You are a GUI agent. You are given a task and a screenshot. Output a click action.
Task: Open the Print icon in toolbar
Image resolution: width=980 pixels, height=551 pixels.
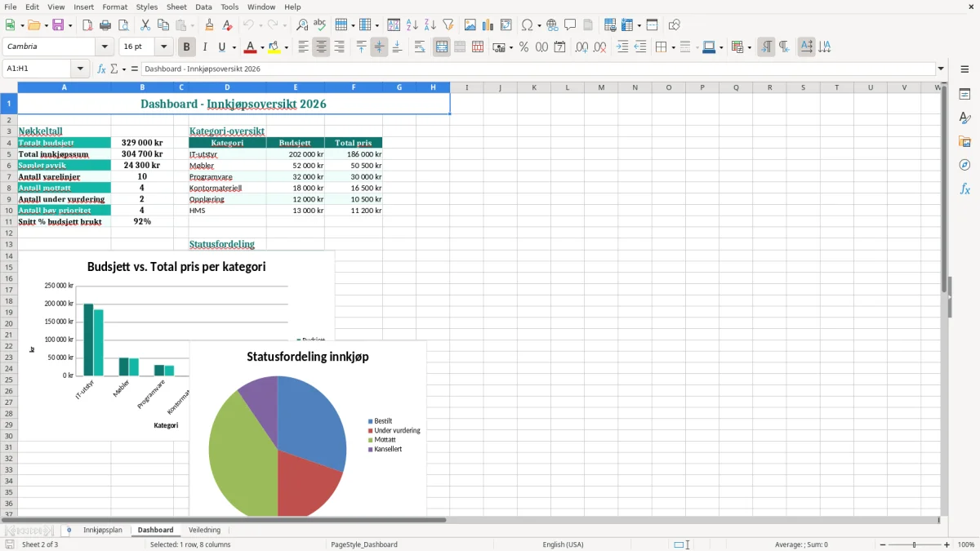click(105, 25)
